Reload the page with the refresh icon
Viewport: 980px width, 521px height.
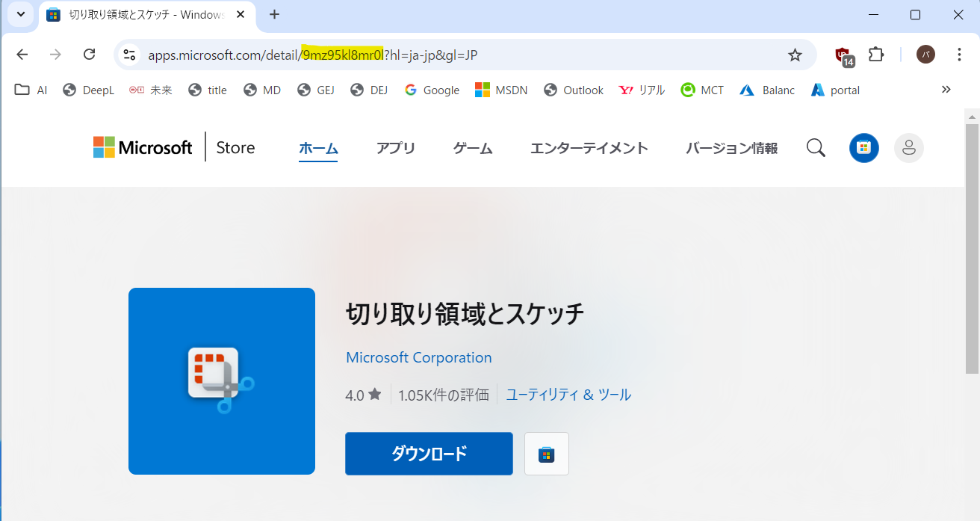(89, 54)
